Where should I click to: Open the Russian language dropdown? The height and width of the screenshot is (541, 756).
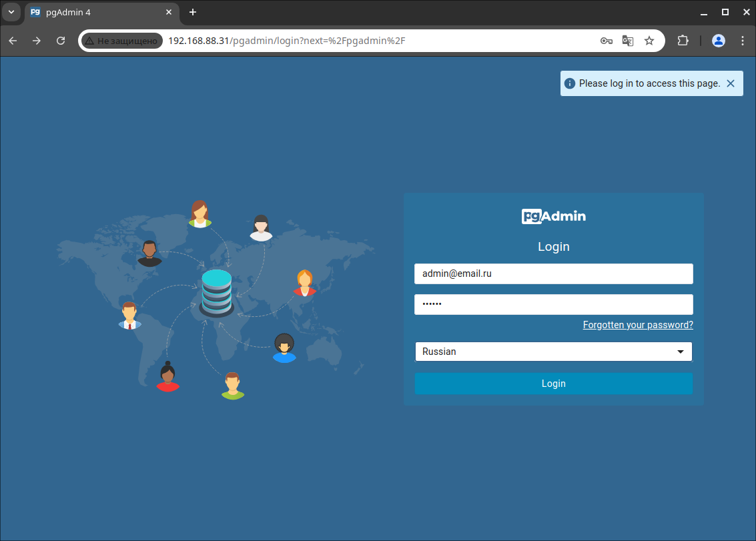554,352
